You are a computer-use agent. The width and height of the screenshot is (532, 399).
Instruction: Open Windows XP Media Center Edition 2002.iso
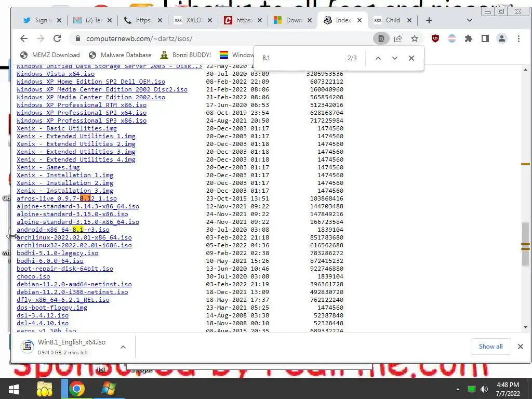91,97
